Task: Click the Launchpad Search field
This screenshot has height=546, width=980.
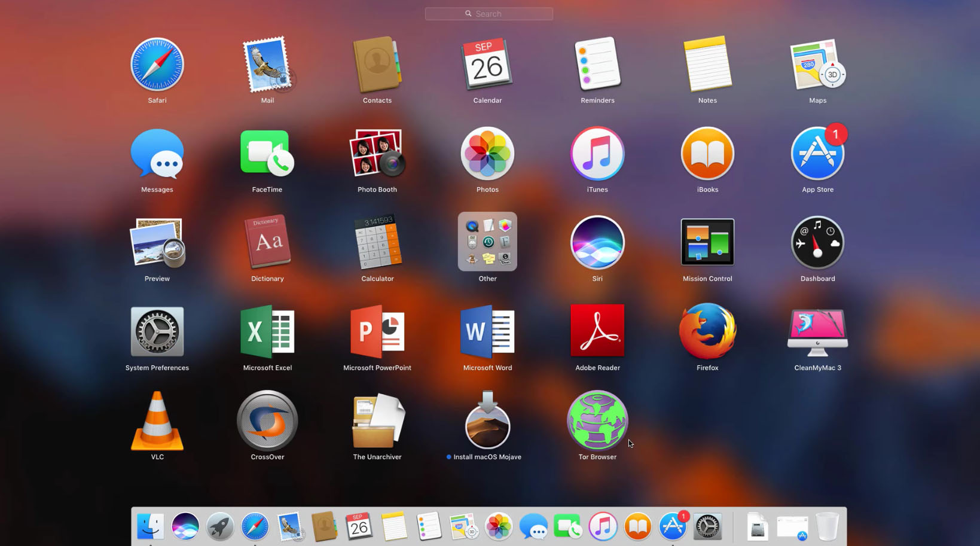Action: pyautogui.click(x=489, y=14)
